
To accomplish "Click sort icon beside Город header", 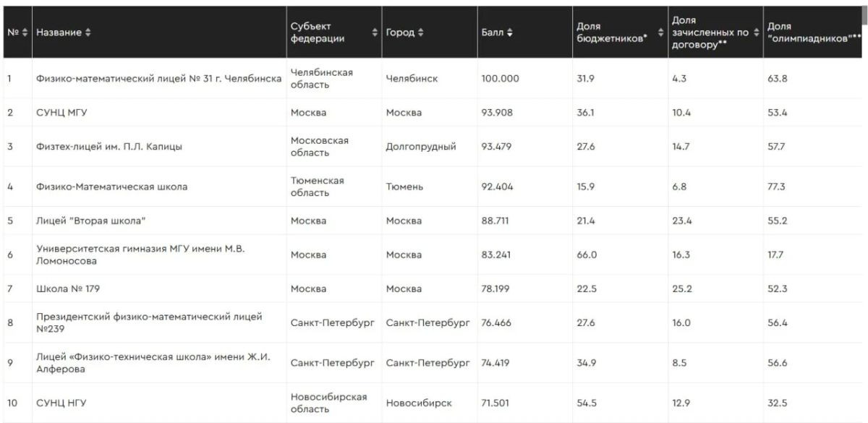I will point(421,33).
